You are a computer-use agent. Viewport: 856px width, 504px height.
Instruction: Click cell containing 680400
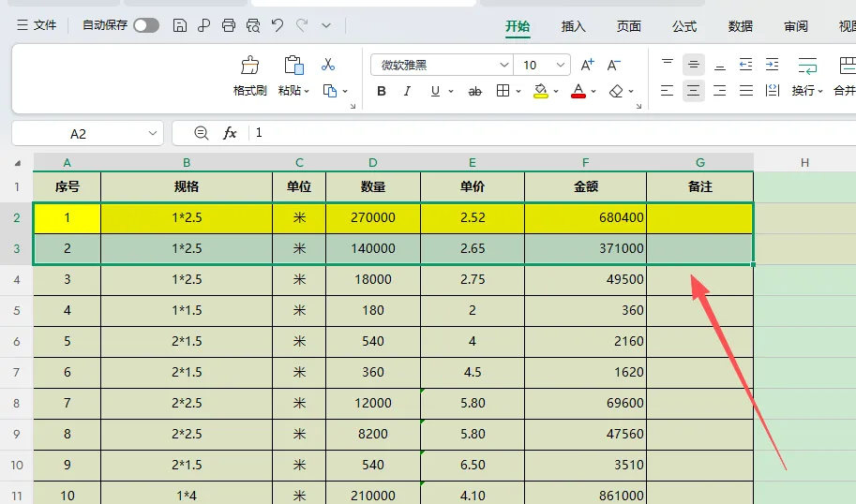[585, 217]
